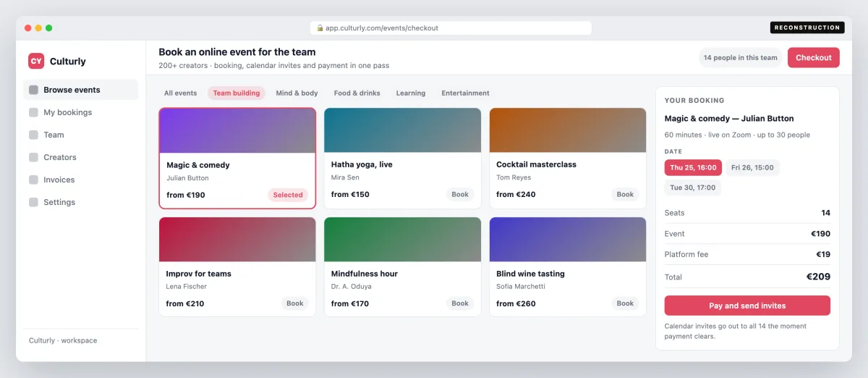
Task: Click the browser address bar URL
Action: coord(451,28)
